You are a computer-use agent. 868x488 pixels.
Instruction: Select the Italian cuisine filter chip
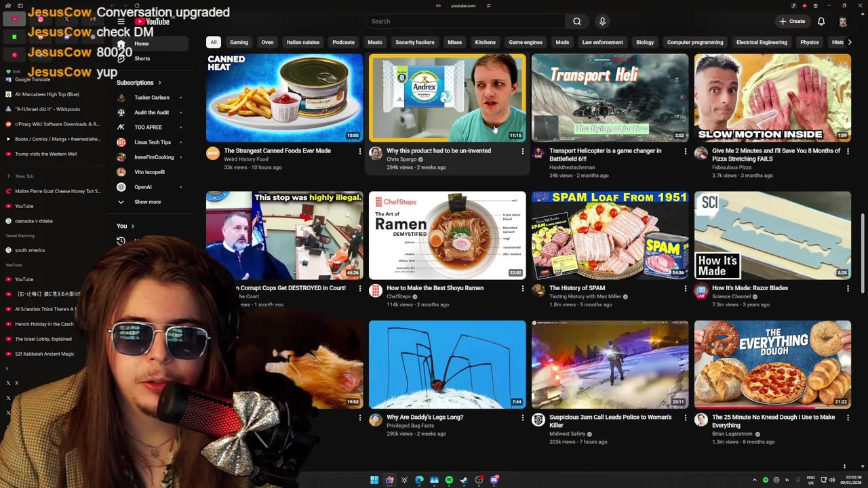303,42
